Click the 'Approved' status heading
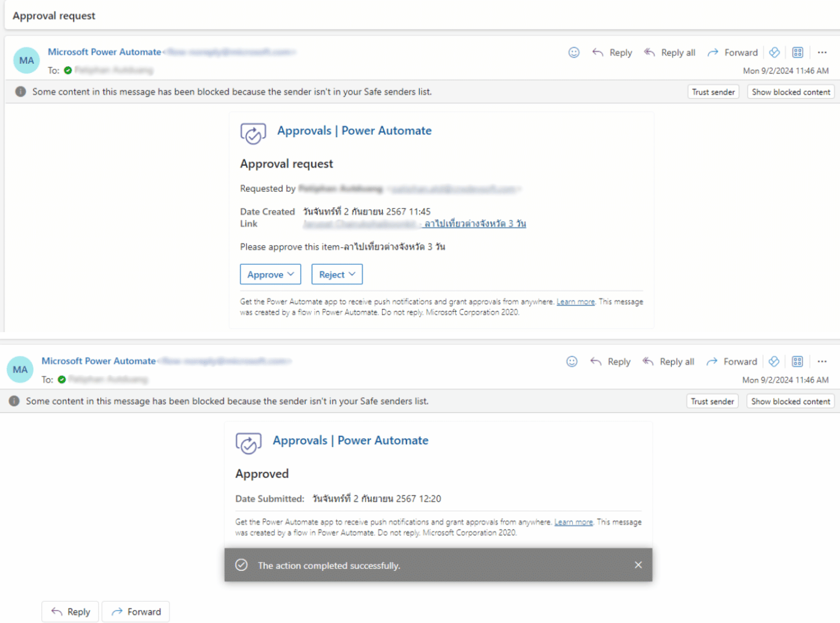Image resolution: width=840 pixels, height=623 pixels. pyautogui.click(x=262, y=474)
